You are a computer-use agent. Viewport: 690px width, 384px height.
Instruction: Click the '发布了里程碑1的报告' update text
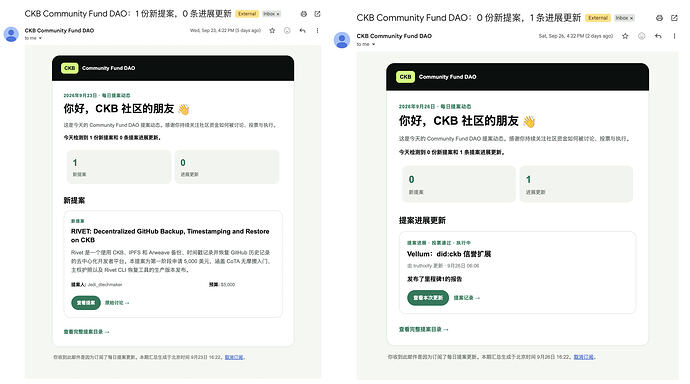(x=434, y=279)
